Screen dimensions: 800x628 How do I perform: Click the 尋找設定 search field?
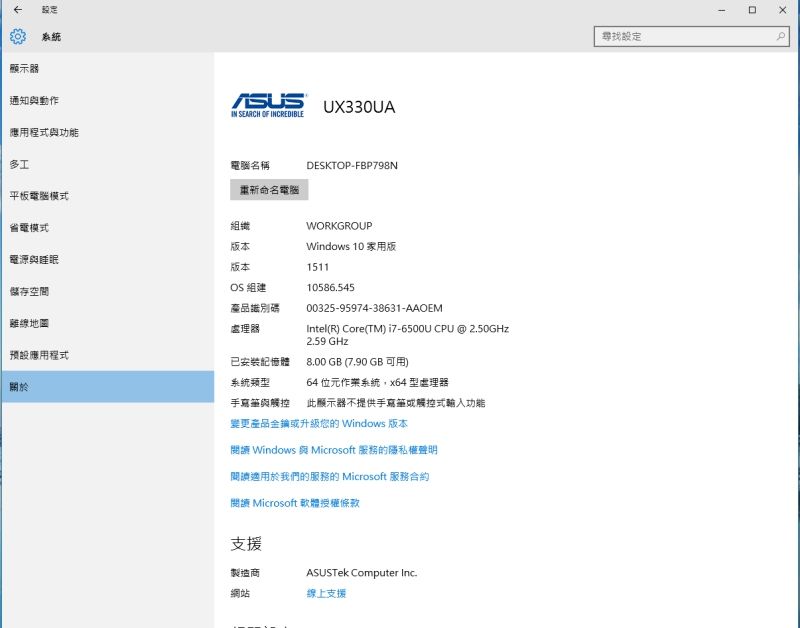point(691,36)
